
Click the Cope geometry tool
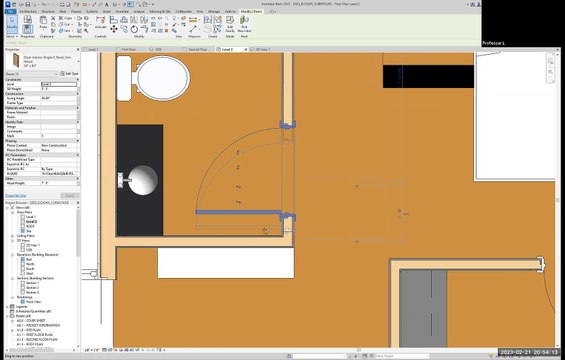[67, 18]
